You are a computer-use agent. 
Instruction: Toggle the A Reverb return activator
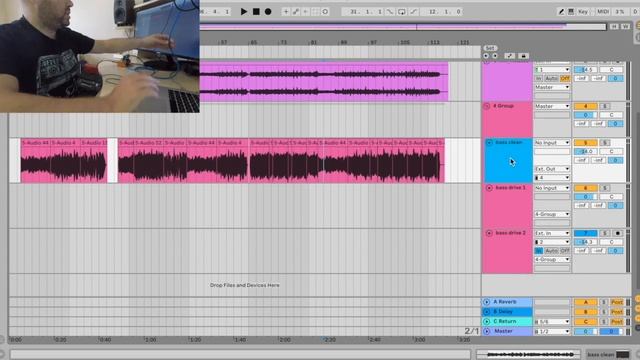(586, 302)
